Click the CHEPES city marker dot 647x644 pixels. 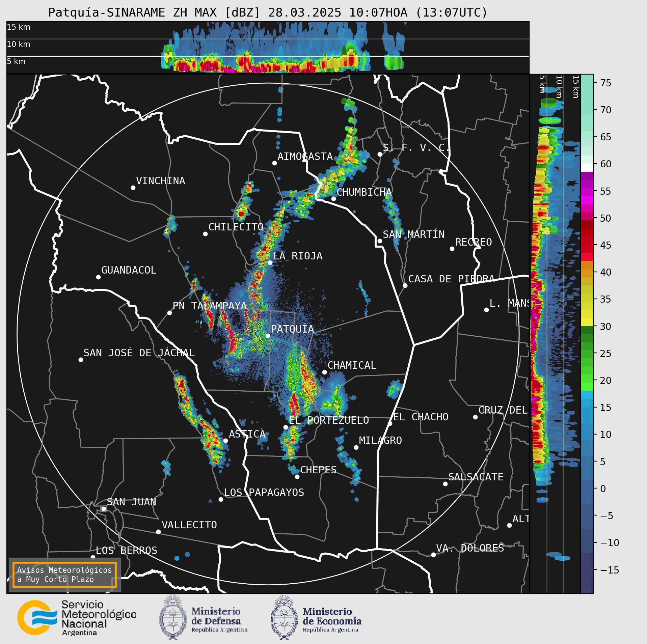click(297, 477)
